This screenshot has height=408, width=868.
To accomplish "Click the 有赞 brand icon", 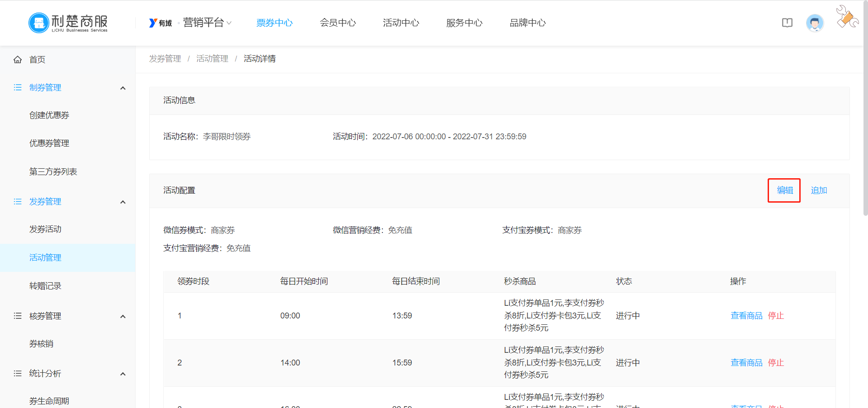I will [x=160, y=23].
